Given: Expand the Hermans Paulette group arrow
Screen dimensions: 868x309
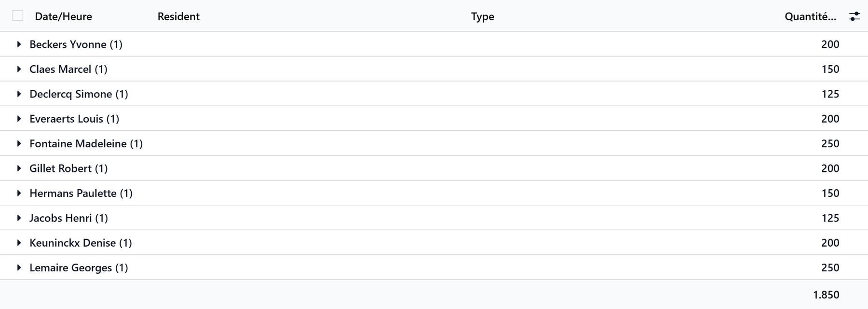Looking at the screenshot, I should pos(19,193).
